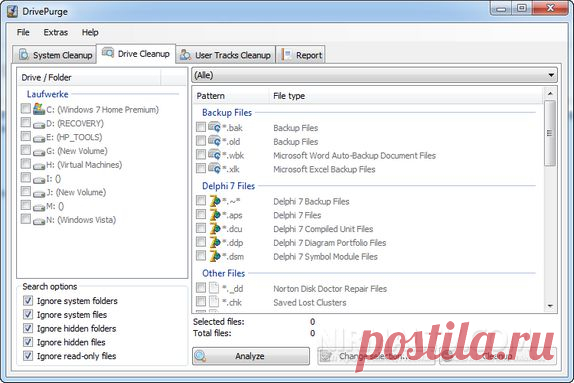Click the backup file icon for *.xlk
574x383 pixels.
pos(215,168)
